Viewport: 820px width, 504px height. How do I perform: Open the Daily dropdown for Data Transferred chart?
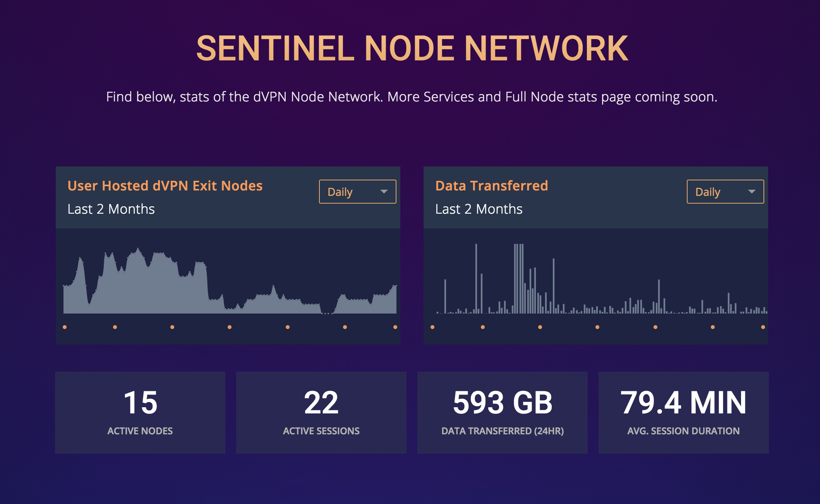click(x=724, y=191)
